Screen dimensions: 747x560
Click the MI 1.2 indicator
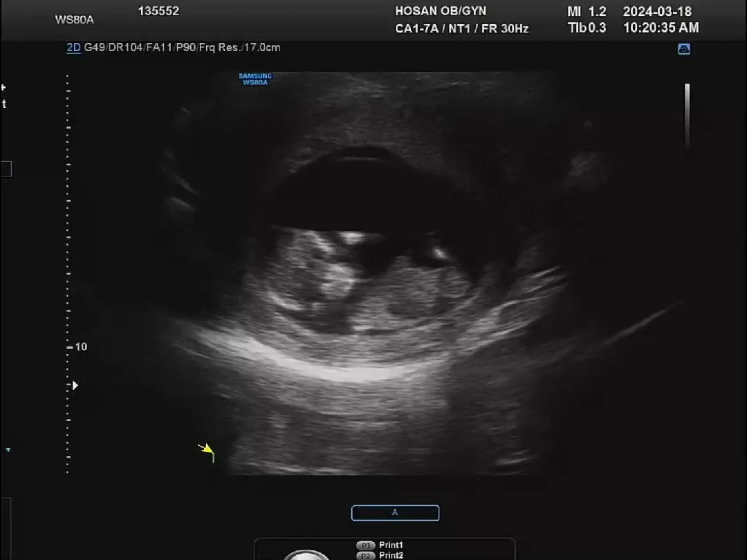pyautogui.click(x=587, y=12)
